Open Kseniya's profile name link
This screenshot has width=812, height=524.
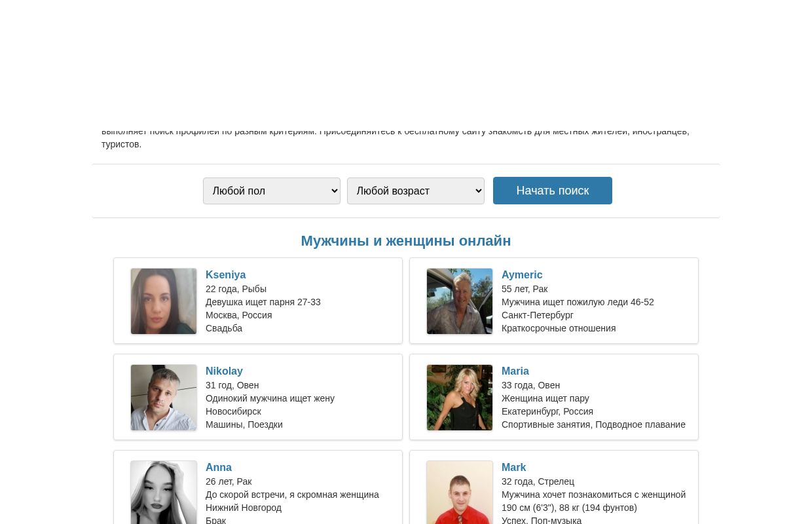coord(225,275)
